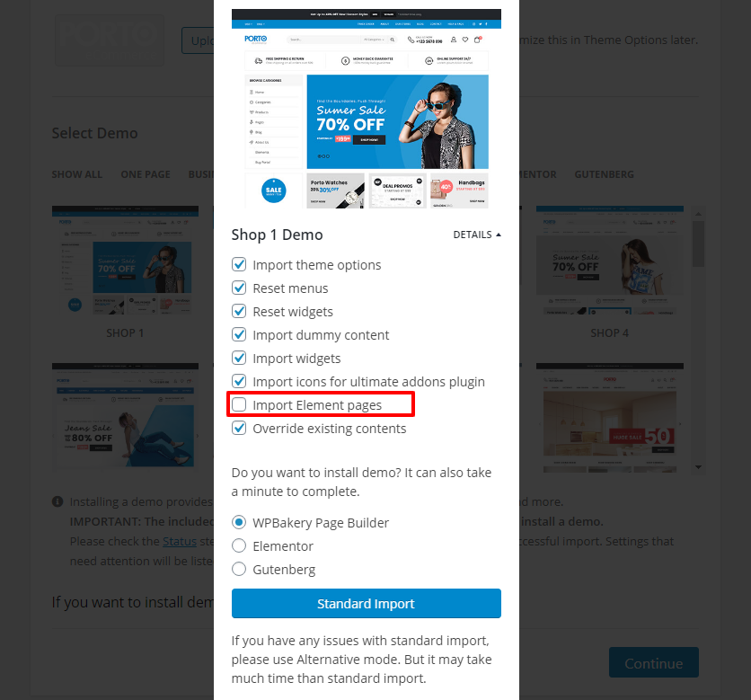Toggle Reset menus checkbox

tap(239, 288)
